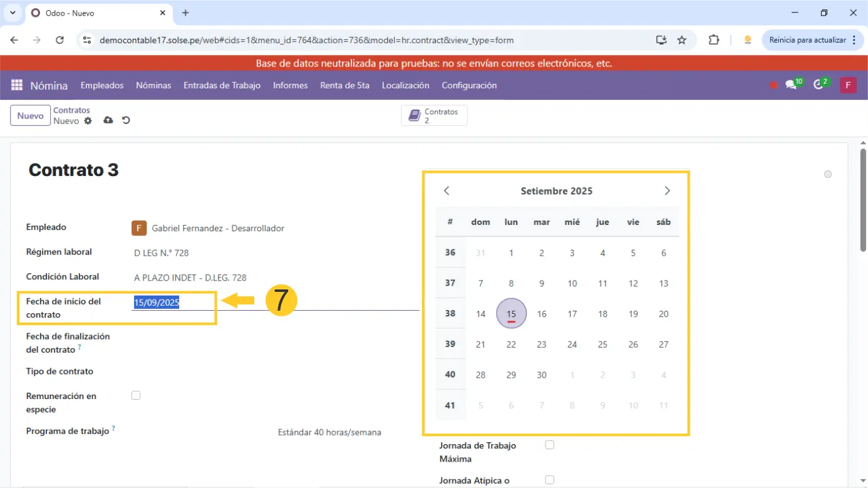Open the activities clock icon with badge 2
Image resolution: width=868 pixels, height=488 pixels.
pyautogui.click(x=818, y=85)
